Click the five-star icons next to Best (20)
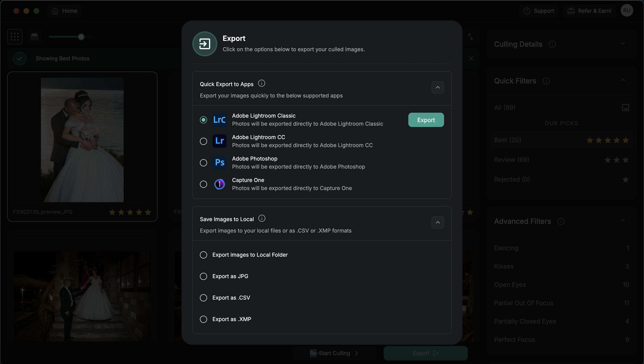This screenshot has height=364, width=644. pyautogui.click(x=608, y=140)
